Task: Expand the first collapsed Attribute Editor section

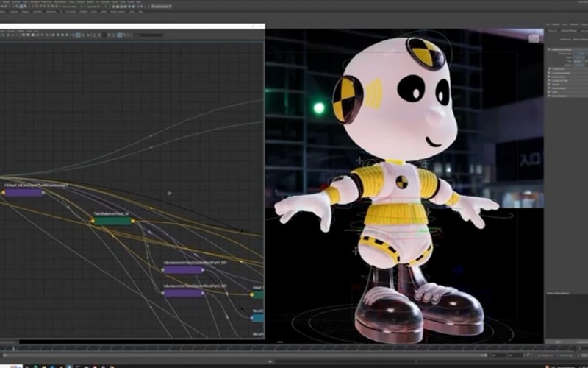Action: click(x=550, y=69)
